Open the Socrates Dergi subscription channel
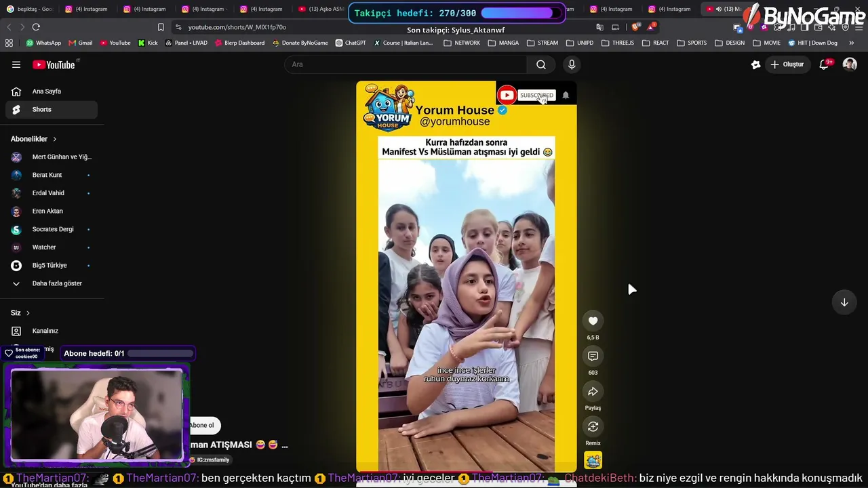This screenshot has height=488, width=868. 52,229
